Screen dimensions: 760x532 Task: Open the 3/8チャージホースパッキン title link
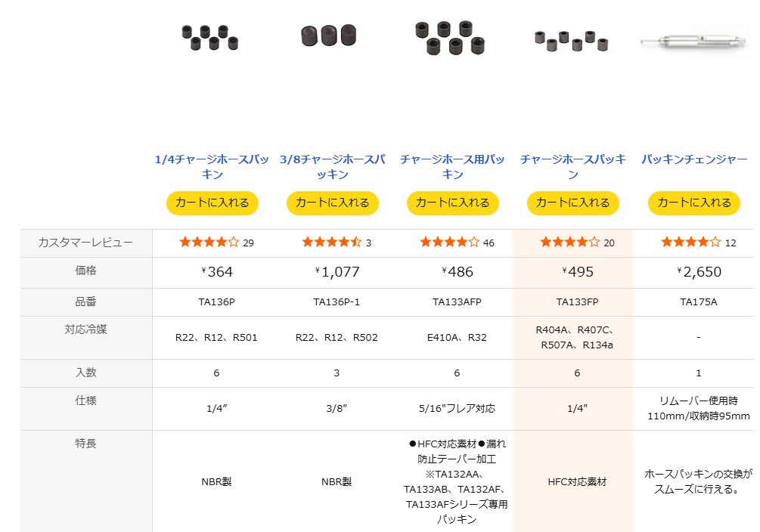coord(333,167)
